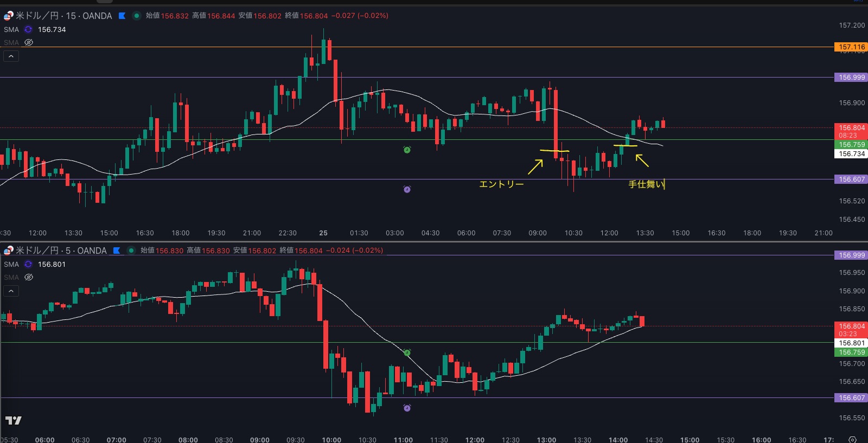This screenshot has width=868, height=443.
Task: Click the blue flag icon on 15-minute chart
Action: (122, 16)
